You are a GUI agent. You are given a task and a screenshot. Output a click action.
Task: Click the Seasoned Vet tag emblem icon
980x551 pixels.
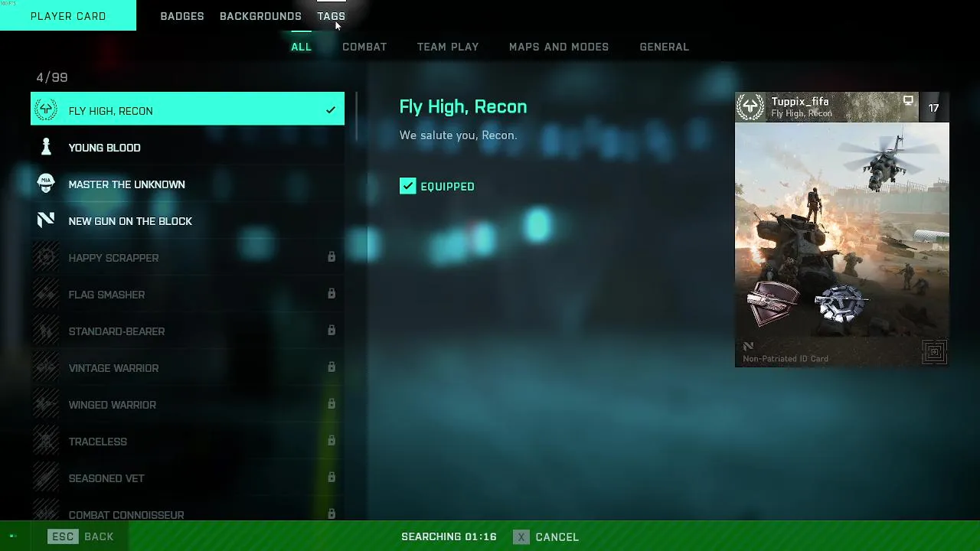46,478
